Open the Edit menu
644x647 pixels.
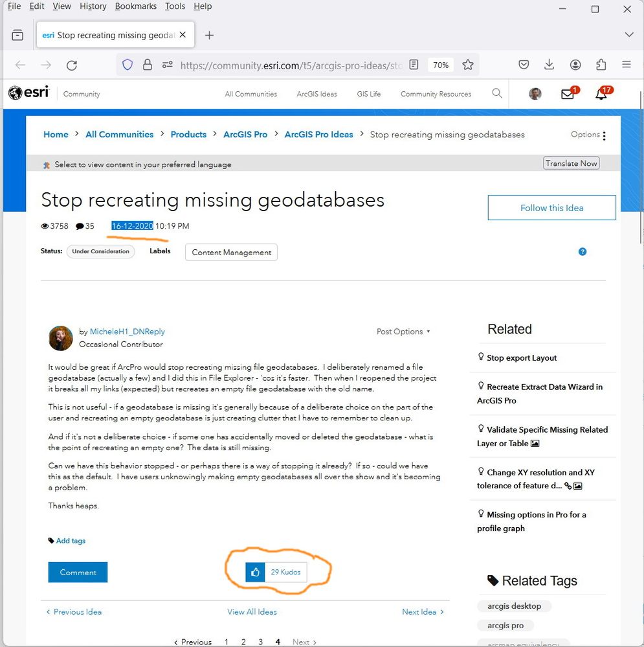point(37,6)
